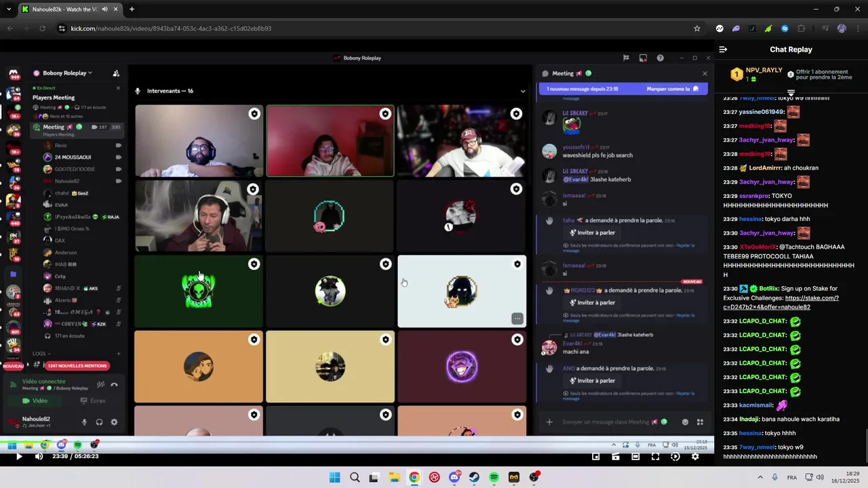Select participant 24 MOUSSAOUI in channel list
This screenshot has height=488, width=868.
(x=73, y=157)
